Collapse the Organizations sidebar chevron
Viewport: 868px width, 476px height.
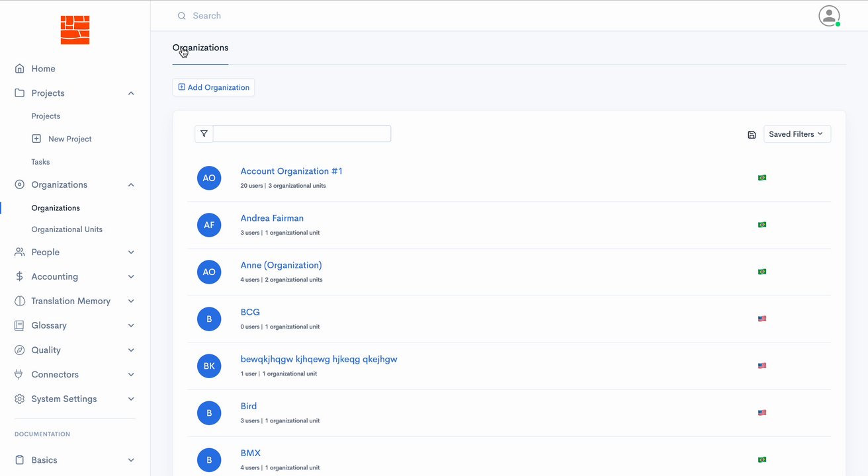tap(131, 185)
